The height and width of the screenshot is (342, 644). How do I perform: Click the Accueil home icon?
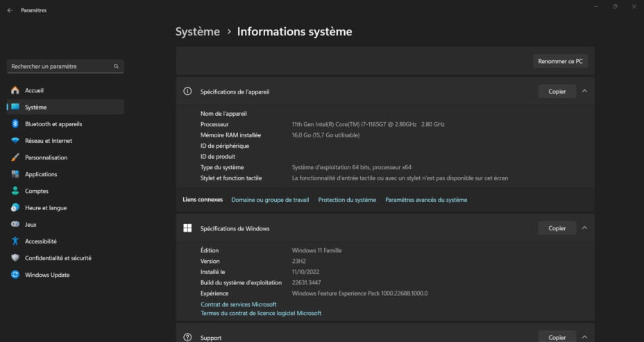(15, 90)
